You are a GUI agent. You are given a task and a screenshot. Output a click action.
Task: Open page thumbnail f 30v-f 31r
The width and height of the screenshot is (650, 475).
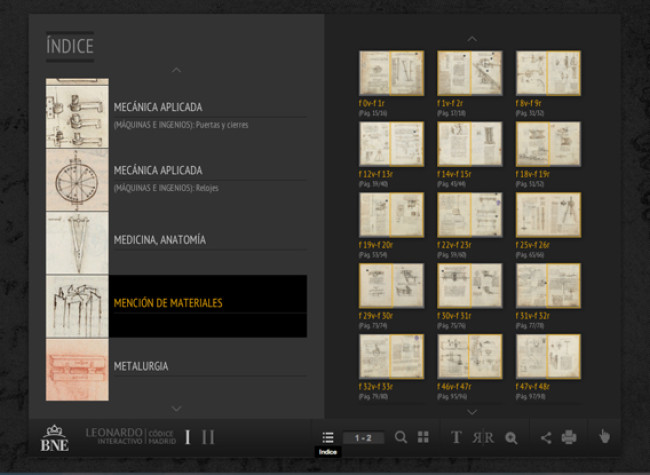470,286
